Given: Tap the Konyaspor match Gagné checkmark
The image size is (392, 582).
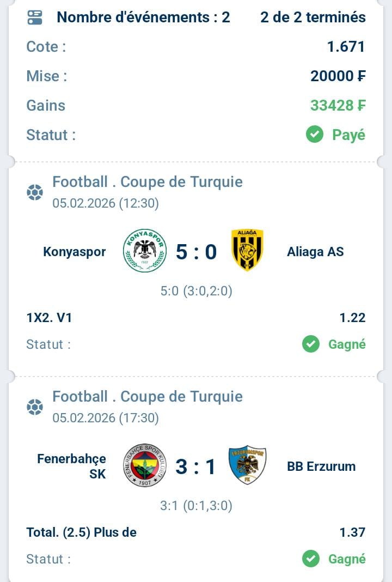Looking at the screenshot, I should pyautogui.click(x=311, y=344).
